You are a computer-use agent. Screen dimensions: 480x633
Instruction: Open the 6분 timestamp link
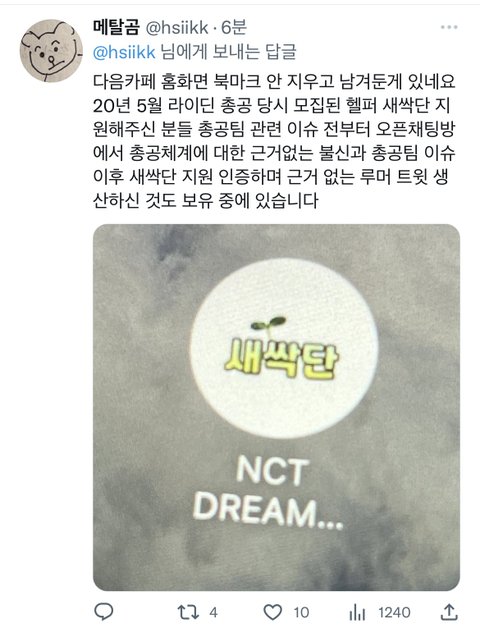tap(234, 27)
